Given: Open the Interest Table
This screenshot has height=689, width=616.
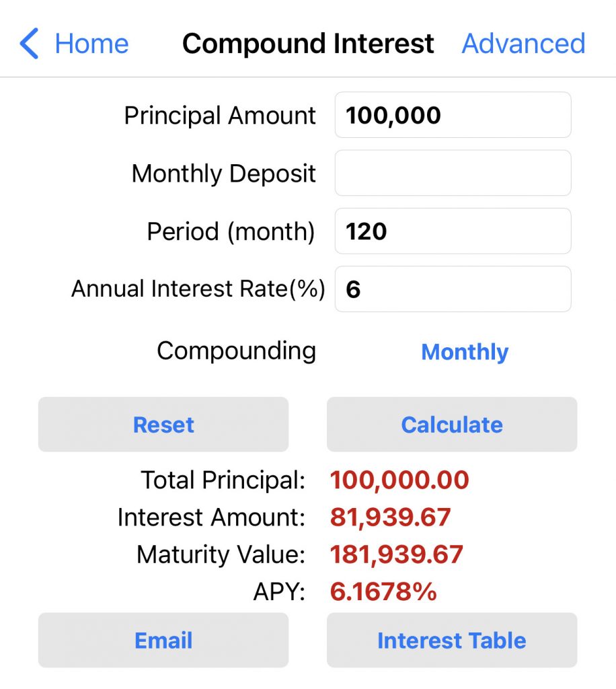Looking at the screenshot, I should [451, 640].
